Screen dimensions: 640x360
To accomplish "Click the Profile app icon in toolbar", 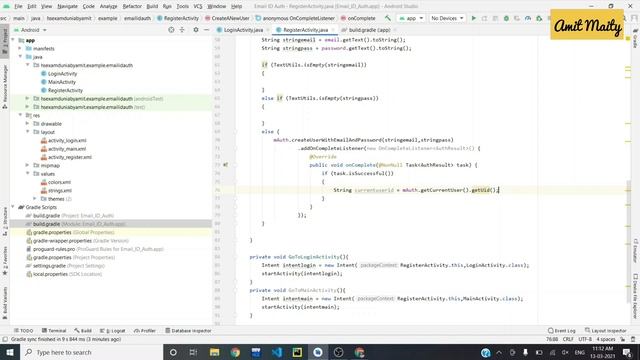I will click(528, 18).
